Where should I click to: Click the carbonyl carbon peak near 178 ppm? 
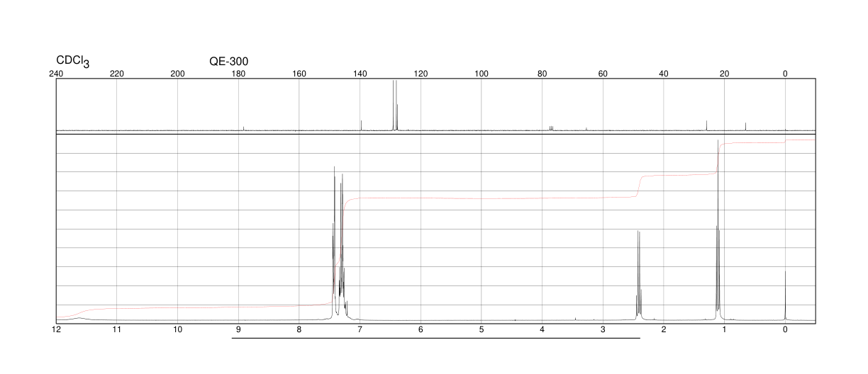[x=243, y=128]
